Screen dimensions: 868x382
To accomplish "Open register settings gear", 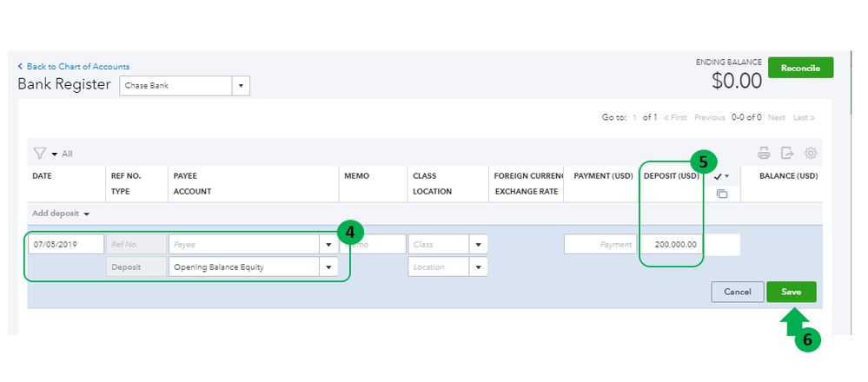I will [x=811, y=154].
